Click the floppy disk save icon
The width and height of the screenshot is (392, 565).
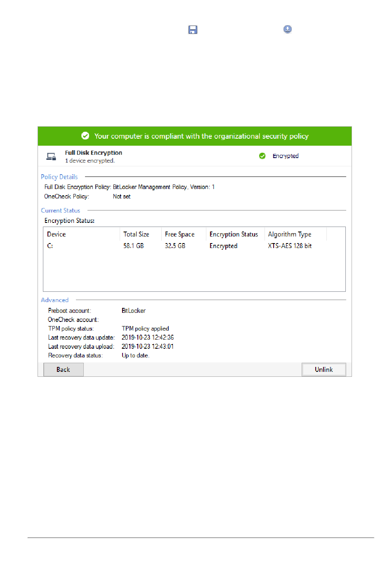point(193,30)
